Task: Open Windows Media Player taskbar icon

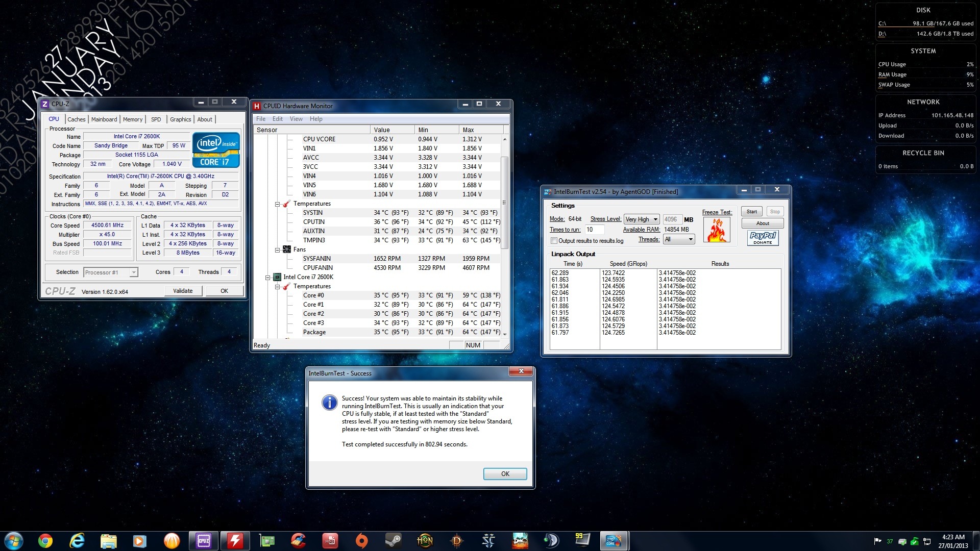Action: coord(140,540)
